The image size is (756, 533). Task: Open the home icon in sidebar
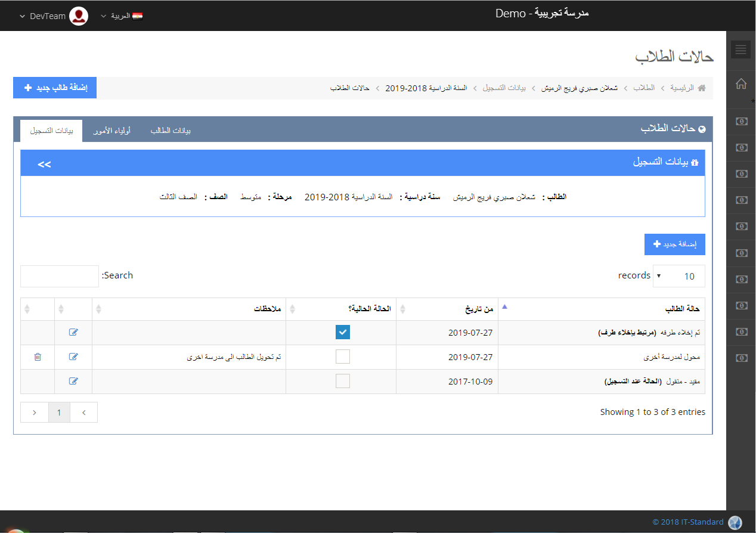click(x=741, y=84)
